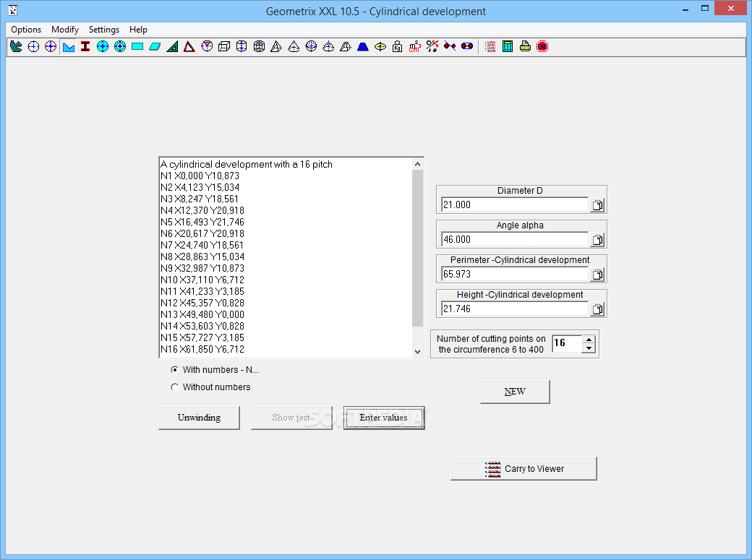Click the NEW button
This screenshot has height=560, width=752.
[515, 392]
